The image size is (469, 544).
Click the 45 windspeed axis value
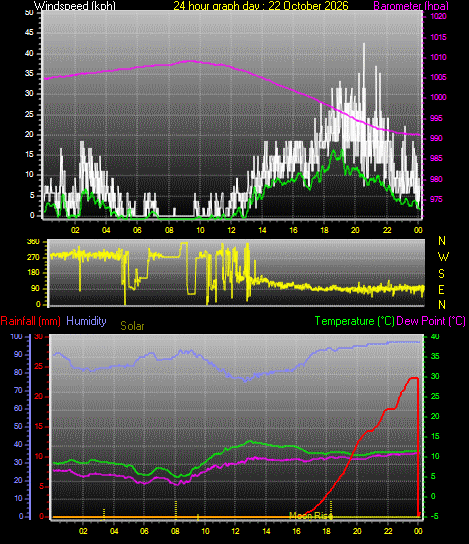tap(29, 33)
